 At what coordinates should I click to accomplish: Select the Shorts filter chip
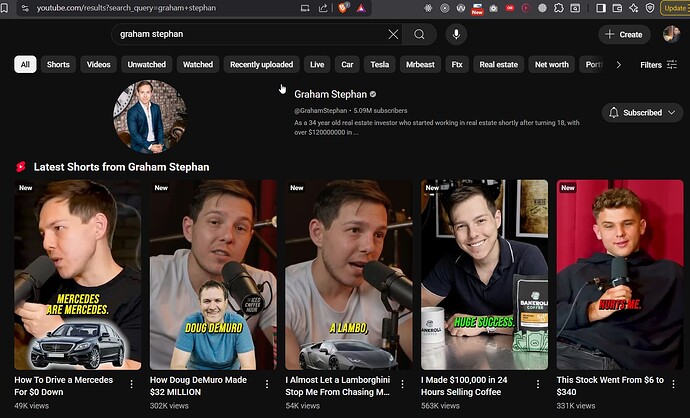(58, 64)
